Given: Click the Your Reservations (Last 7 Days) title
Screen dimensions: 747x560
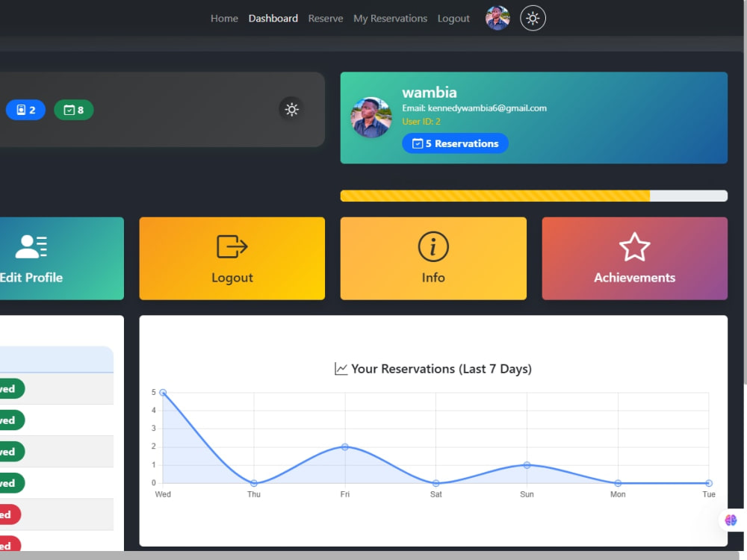Looking at the screenshot, I should point(441,369).
